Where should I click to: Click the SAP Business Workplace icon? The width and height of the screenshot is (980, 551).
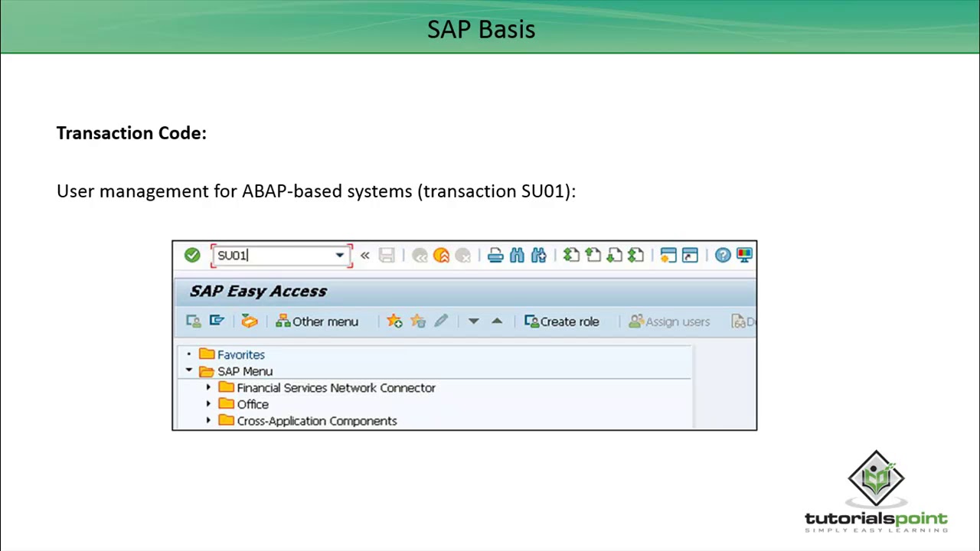point(249,321)
